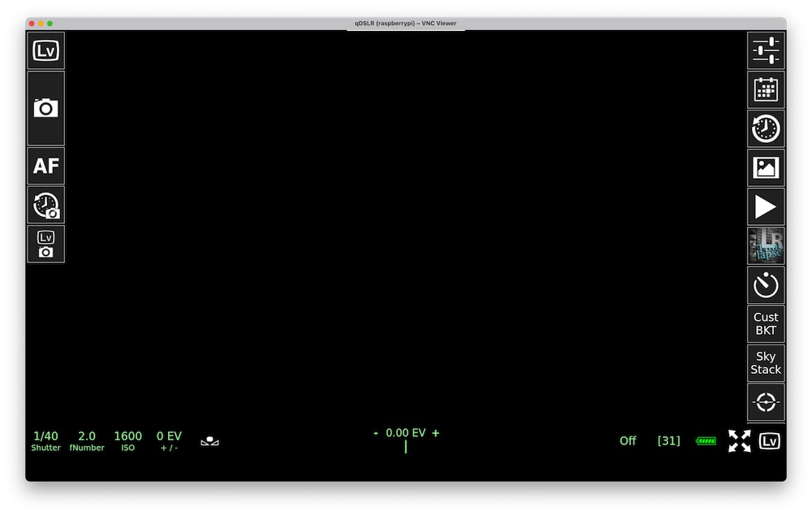Select the camera capture icon

click(45, 106)
